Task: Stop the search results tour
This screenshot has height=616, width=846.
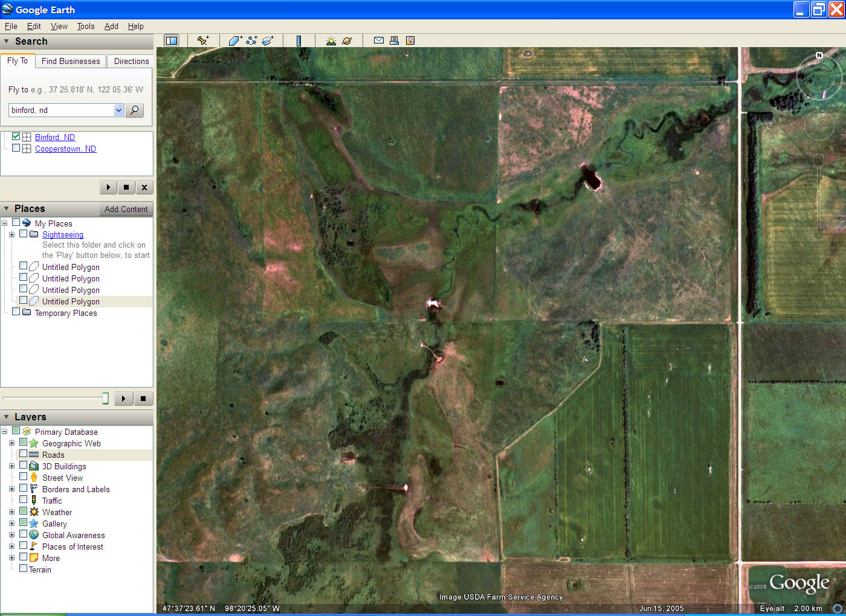Action: point(126,187)
